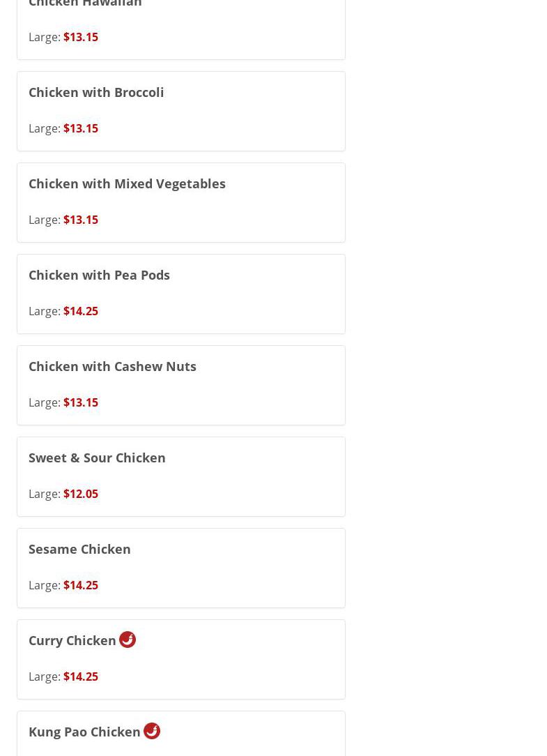The height and width of the screenshot is (756, 547).
Task: Choose Chicken with Cashew Nuts
Action: tap(112, 366)
